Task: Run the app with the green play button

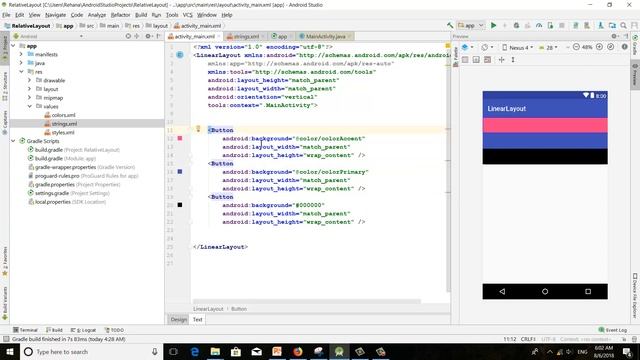Action: point(493,25)
